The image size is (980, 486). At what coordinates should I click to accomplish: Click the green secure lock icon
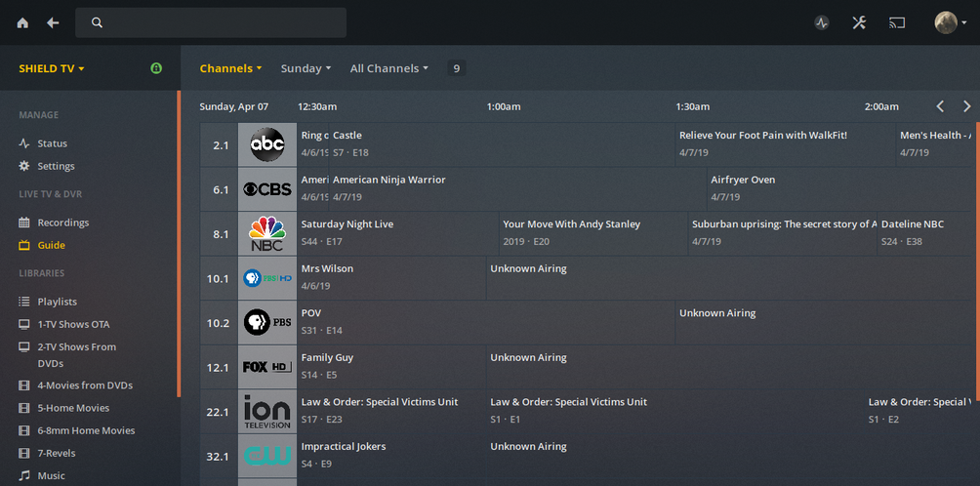pyautogui.click(x=156, y=68)
